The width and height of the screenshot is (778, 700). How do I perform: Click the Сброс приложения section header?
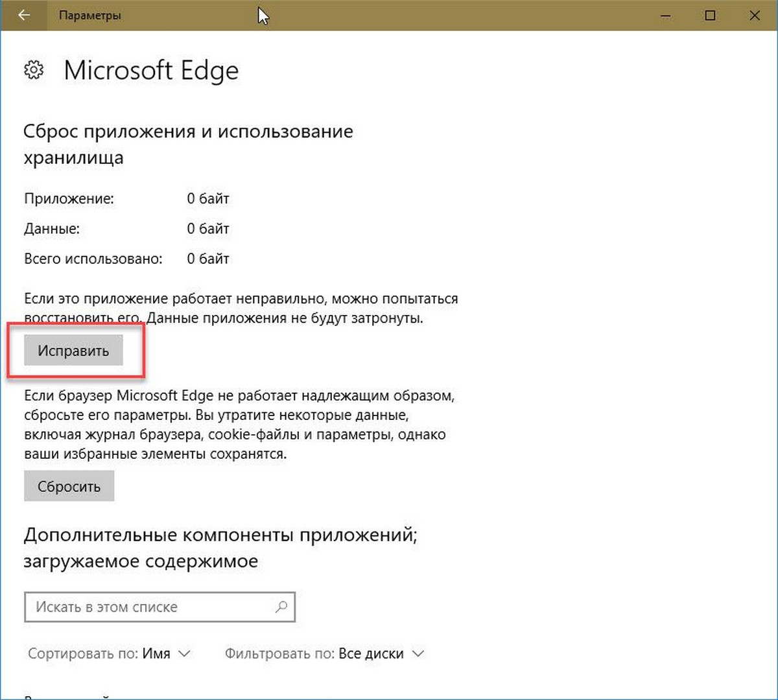[188, 132]
